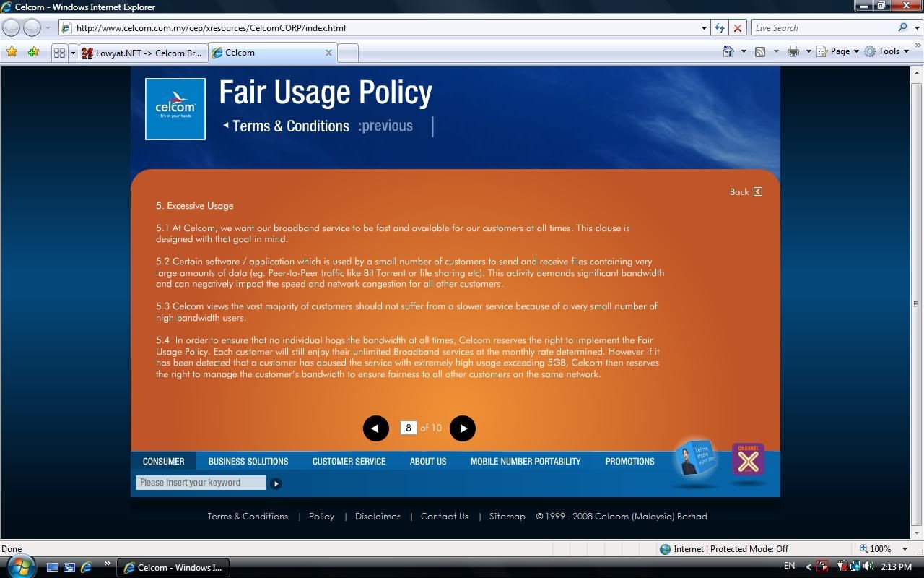Expand the address bar history dropdown
924x578 pixels.
click(x=704, y=28)
